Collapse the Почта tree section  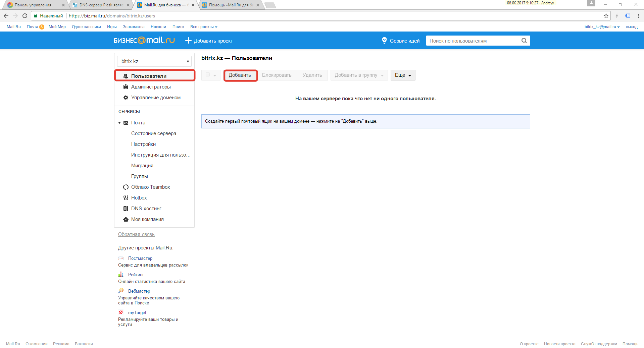119,123
